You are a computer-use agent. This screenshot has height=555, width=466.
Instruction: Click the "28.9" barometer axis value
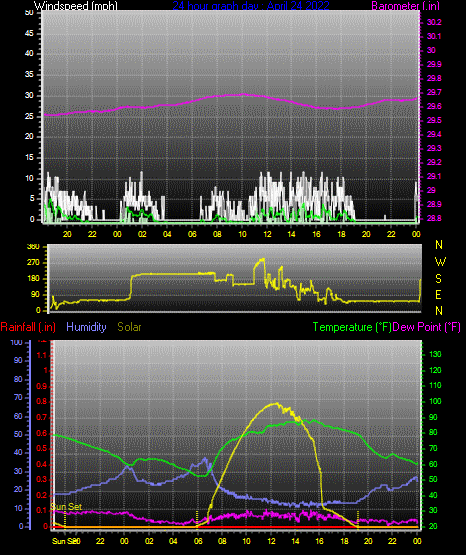pyautogui.click(x=434, y=205)
